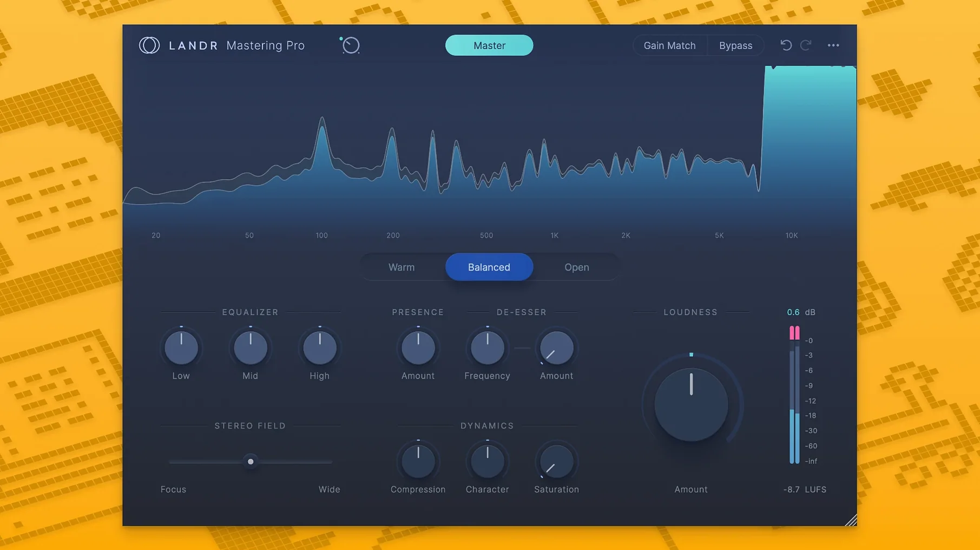Click the LANDR logo icon
The width and height of the screenshot is (980, 550).
[x=149, y=45]
